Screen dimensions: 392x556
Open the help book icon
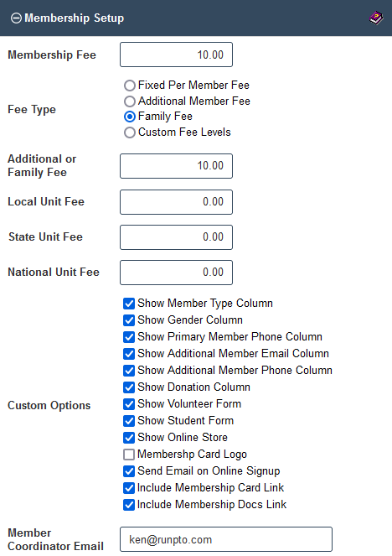[x=376, y=18]
